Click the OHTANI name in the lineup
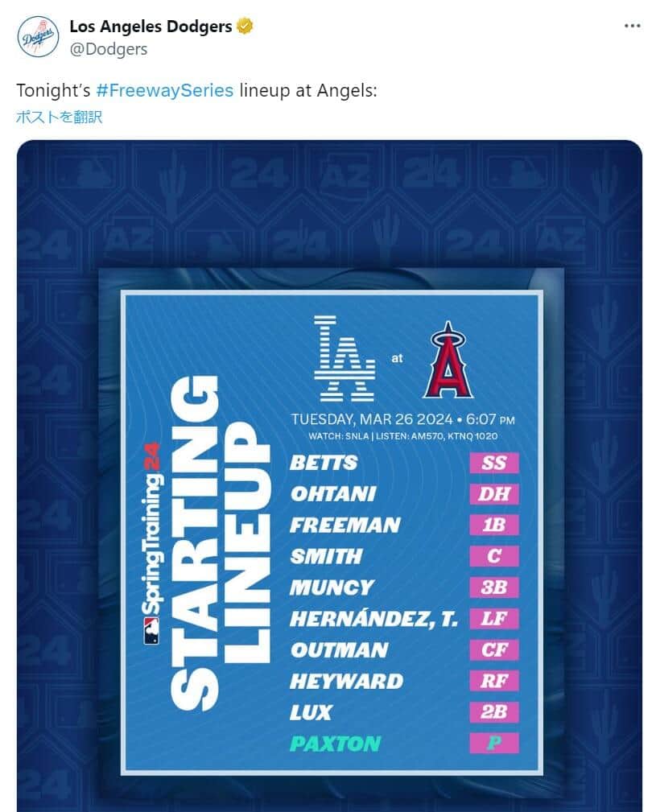The image size is (656, 812). point(333,494)
